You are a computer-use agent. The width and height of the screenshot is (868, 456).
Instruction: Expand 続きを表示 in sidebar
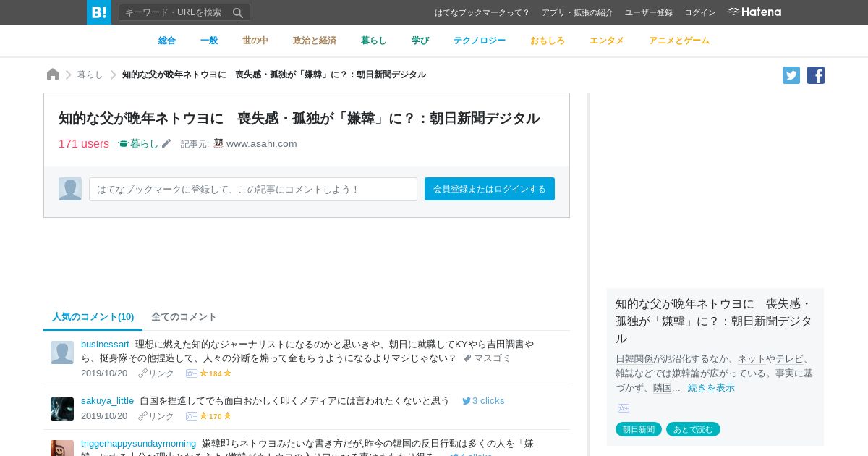(711, 387)
